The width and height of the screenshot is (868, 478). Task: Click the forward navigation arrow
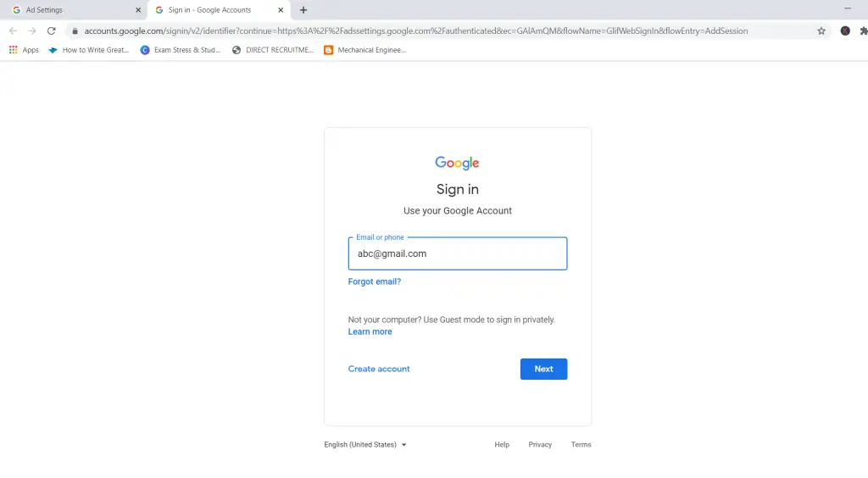tap(32, 31)
